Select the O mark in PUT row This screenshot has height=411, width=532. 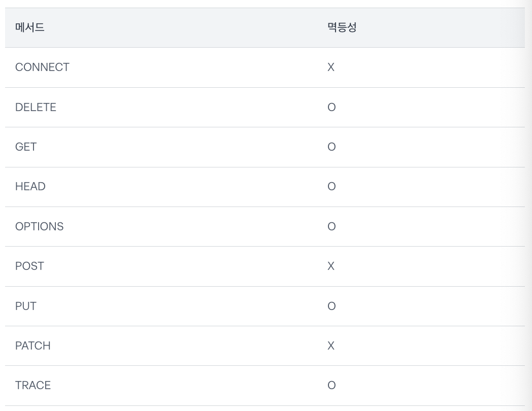point(331,306)
